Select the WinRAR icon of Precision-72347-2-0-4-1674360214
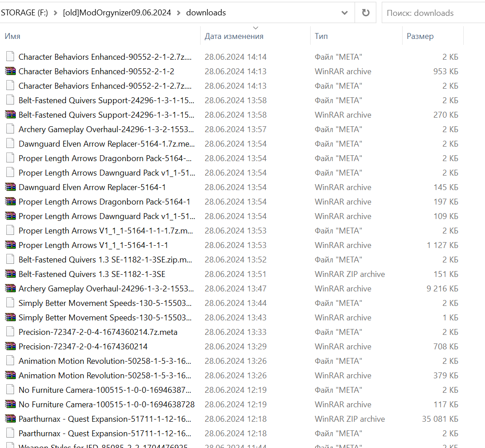The image size is (485, 448). click(10, 347)
